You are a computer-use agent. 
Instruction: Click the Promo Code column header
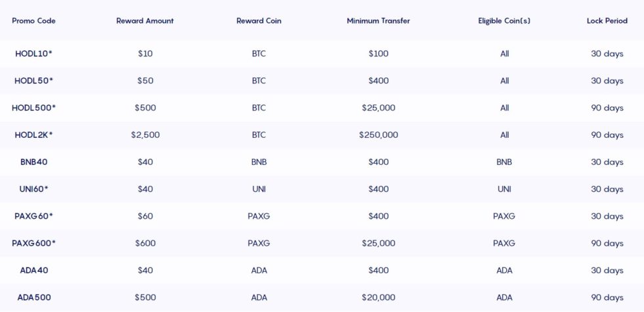click(33, 21)
